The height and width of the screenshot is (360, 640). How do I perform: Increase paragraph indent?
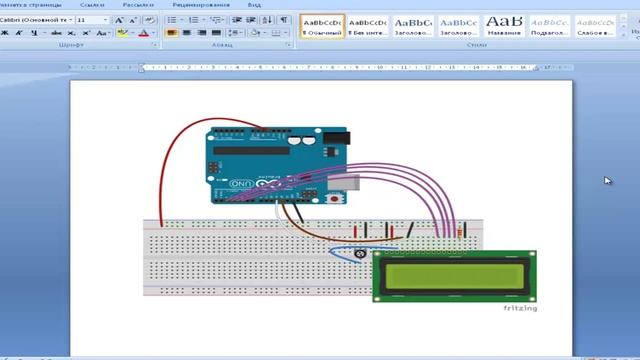251,20
